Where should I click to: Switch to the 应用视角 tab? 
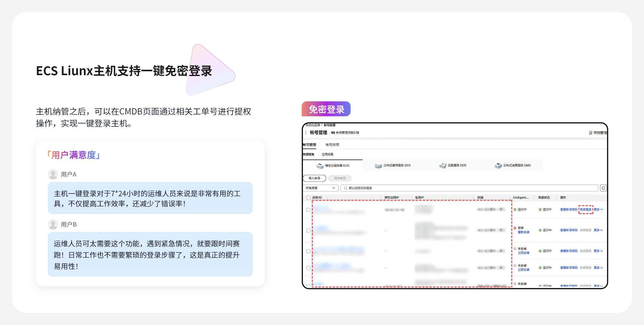pos(327,154)
